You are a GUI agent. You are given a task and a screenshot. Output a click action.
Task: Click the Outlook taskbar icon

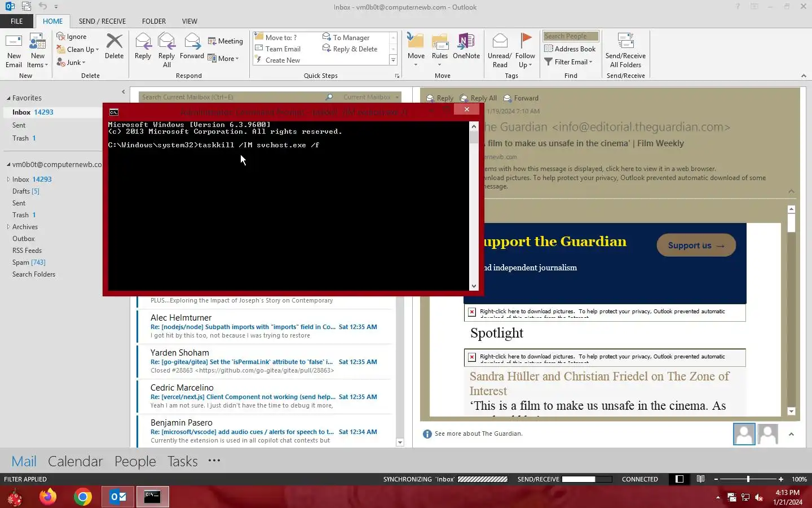(x=118, y=497)
